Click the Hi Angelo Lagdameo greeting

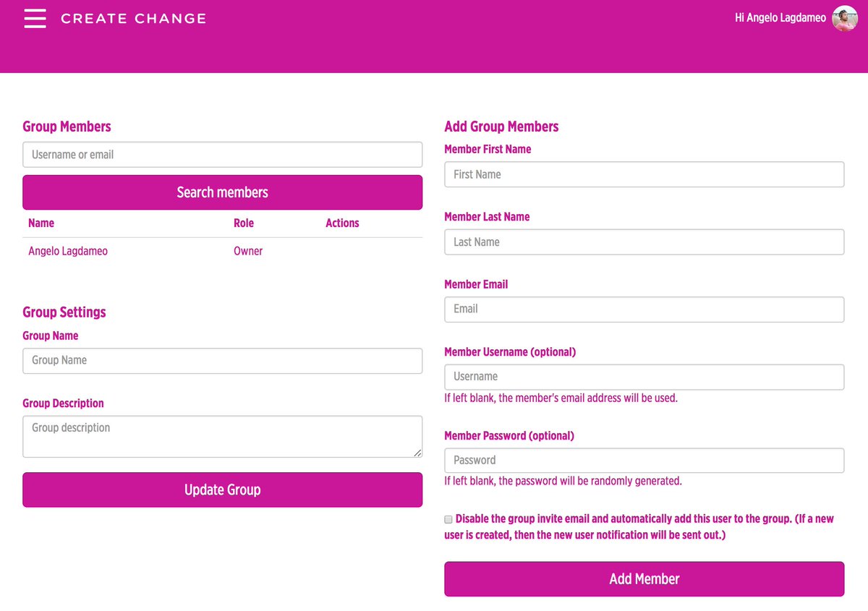780,18
